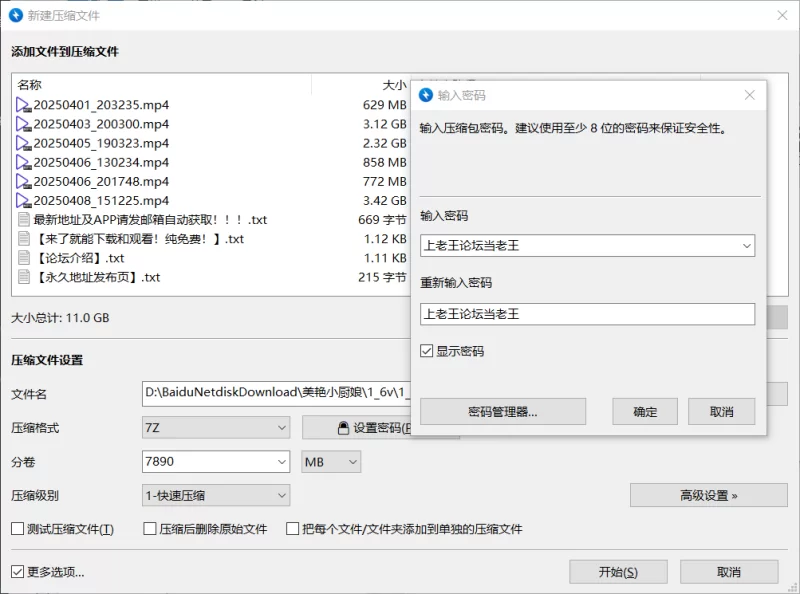Confirm password with 确定 button
800x594 pixels.
pos(645,412)
